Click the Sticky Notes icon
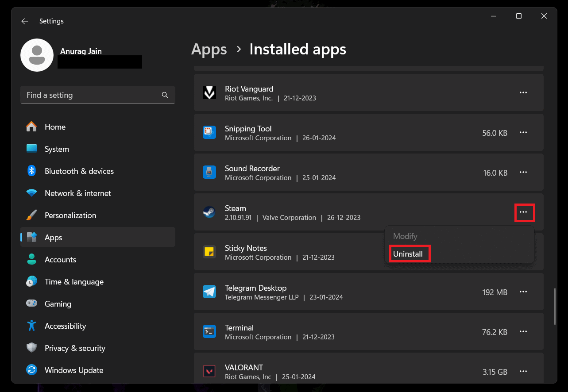 (x=209, y=252)
